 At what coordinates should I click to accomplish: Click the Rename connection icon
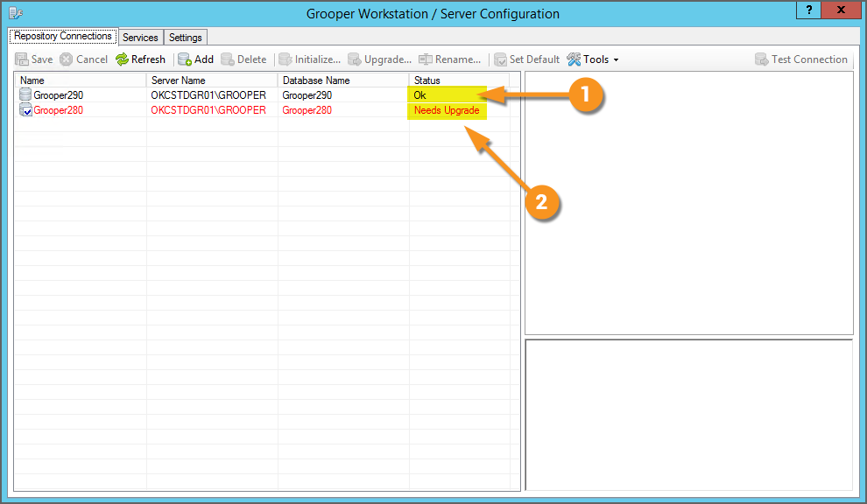click(x=426, y=59)
